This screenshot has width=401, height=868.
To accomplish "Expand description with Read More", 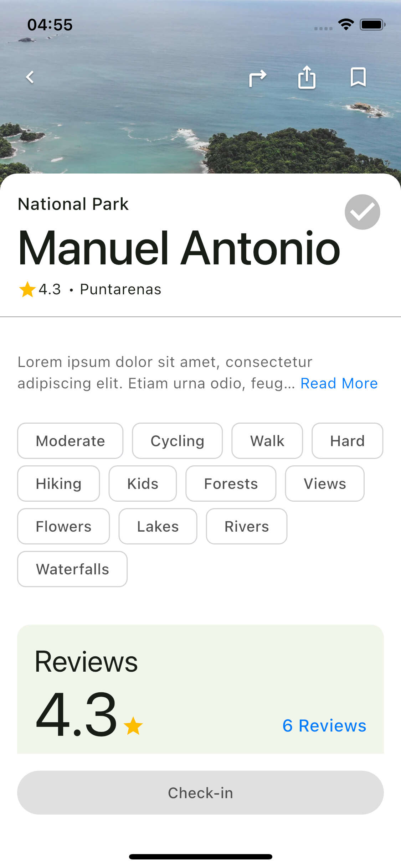I will click(x=339, y=383).
